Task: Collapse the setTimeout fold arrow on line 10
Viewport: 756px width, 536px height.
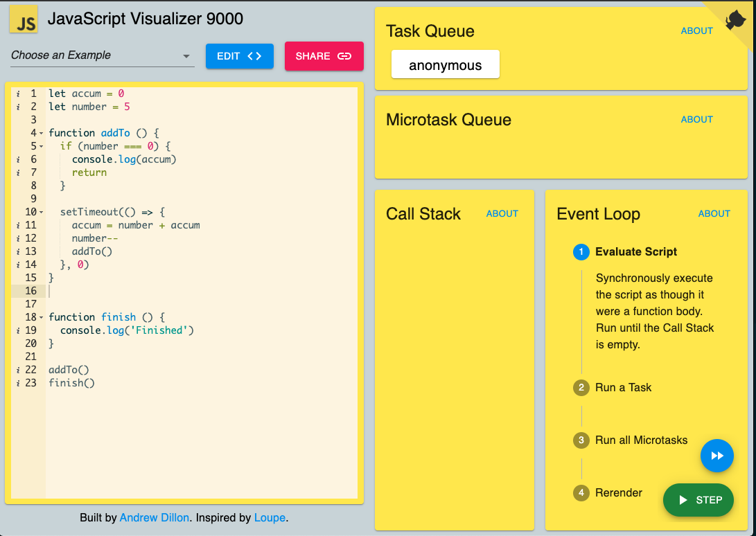Action: (42, 212)
